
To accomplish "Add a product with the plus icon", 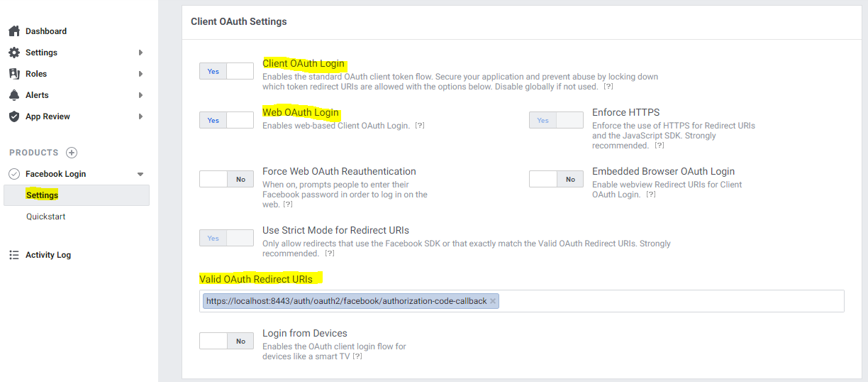I will 72,153.
